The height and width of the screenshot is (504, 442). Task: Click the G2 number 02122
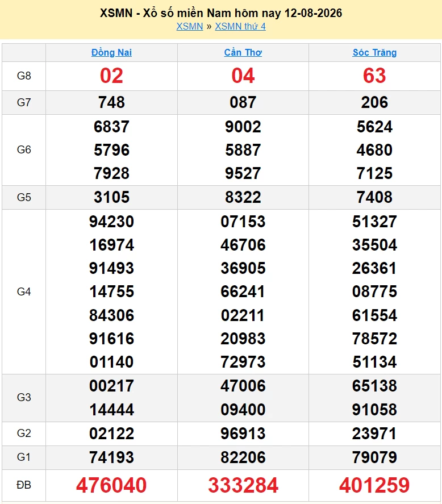[x=111, y=434]
